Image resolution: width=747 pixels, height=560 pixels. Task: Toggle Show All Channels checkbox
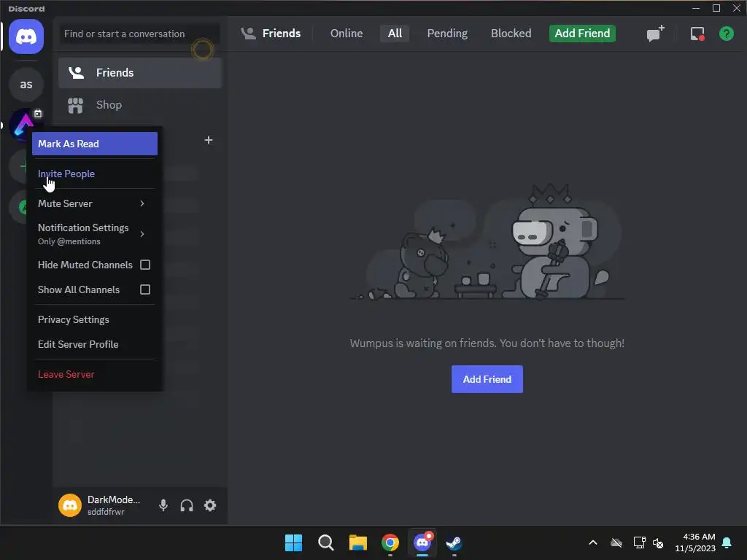coord(145,289)
